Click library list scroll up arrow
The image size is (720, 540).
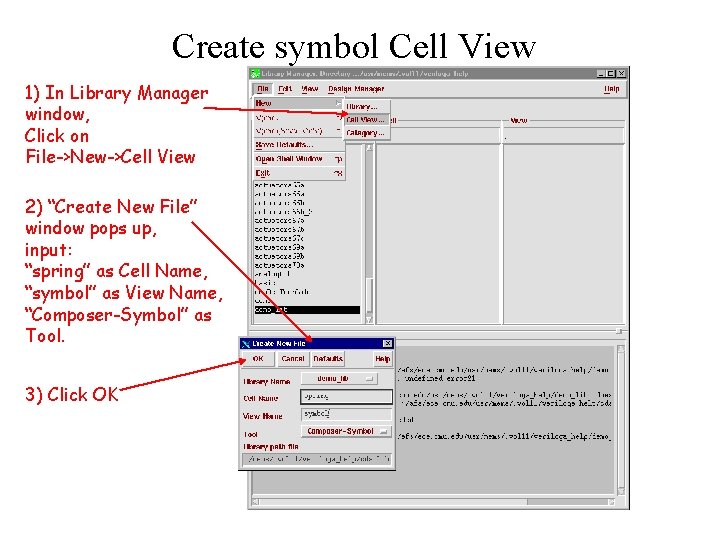click(369, 148)
